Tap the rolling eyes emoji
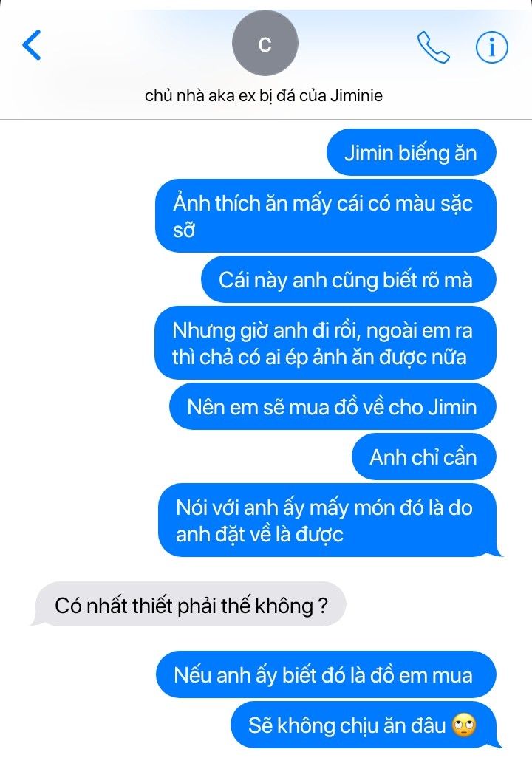 pyautogui.click(x=464, y=725)
